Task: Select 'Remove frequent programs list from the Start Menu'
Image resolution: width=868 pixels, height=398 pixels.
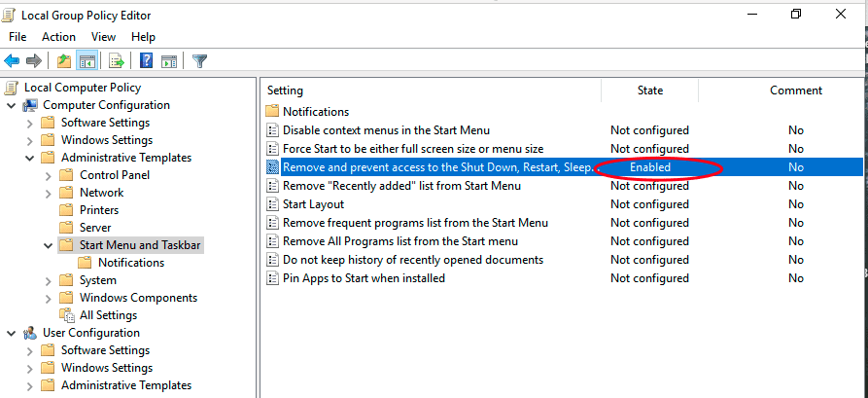Action: [415, 223]
